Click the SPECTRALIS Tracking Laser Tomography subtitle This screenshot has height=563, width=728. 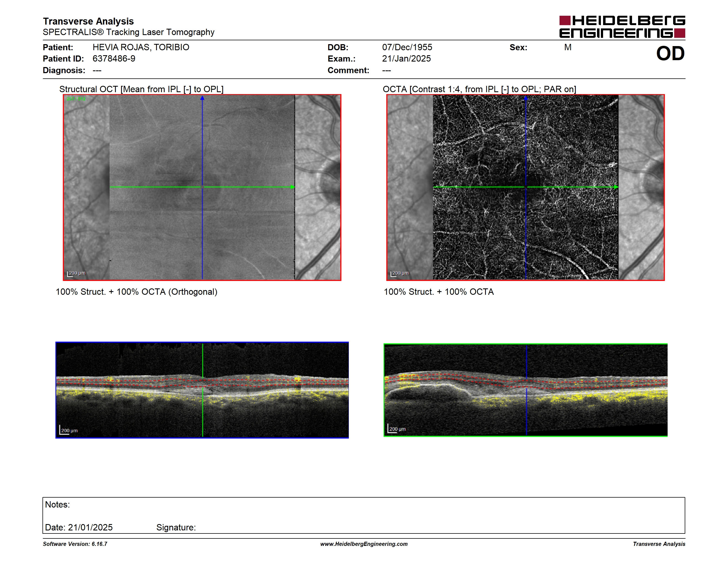pos(128,32)
